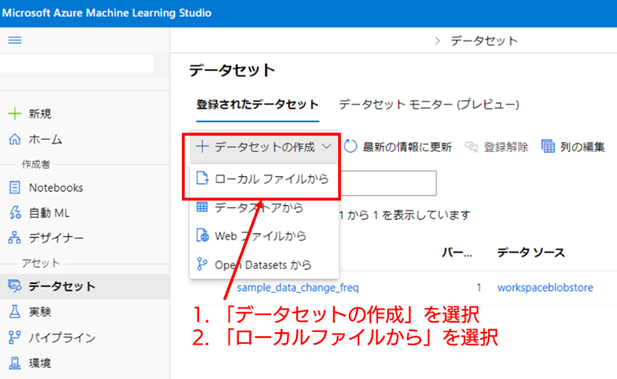The image size is (617, 379).
Task: Switch to データセット モニター (プレビュー) tab
Action: point(429,105)
